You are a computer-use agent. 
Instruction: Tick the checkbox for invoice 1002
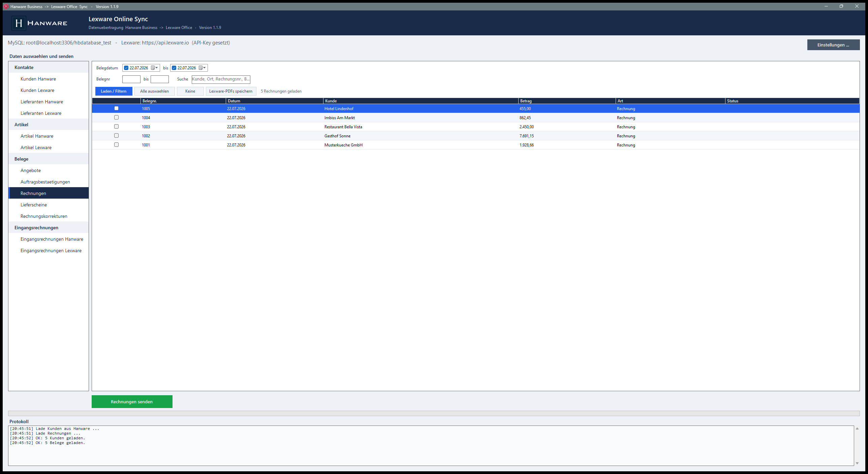coord(116,136)
